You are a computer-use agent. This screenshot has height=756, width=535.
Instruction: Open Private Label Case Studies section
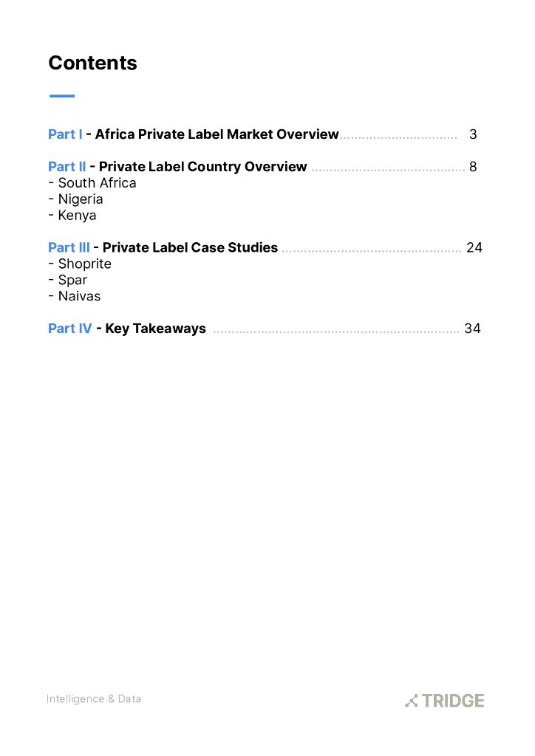(190, 248)
